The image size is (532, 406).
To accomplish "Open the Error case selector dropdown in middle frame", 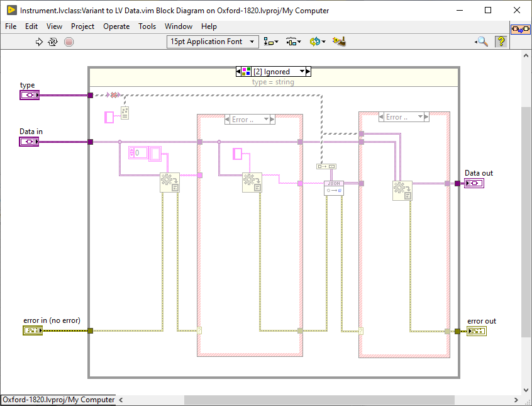I will [x=265, y=118].
